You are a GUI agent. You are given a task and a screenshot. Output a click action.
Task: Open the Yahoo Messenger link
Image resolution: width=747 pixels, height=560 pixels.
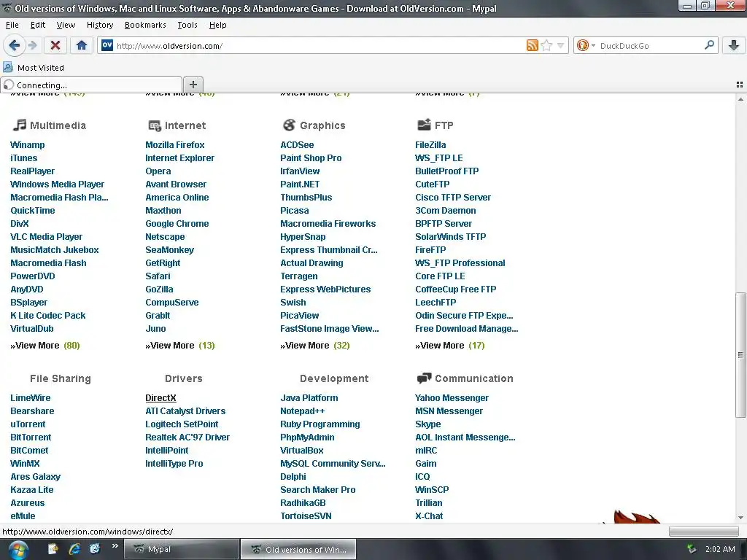[x=452, y=397]
